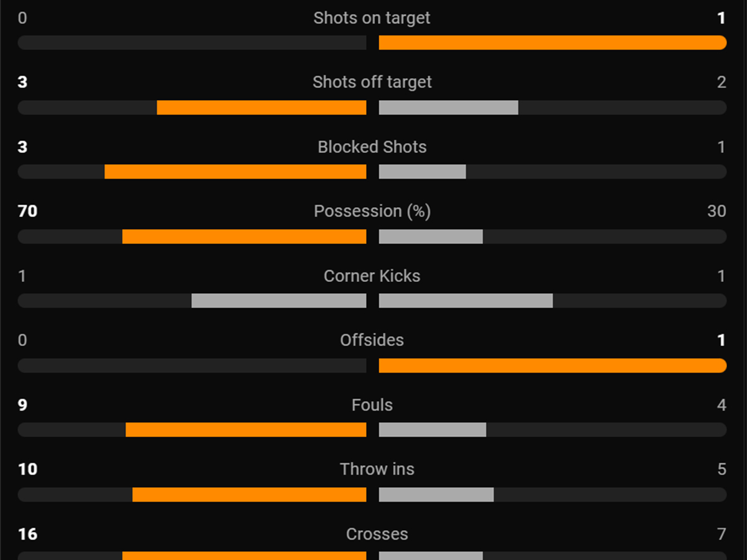747x560 pixels.
Task: Click the gray Possession bar for 30
Action: pos(431,236)
